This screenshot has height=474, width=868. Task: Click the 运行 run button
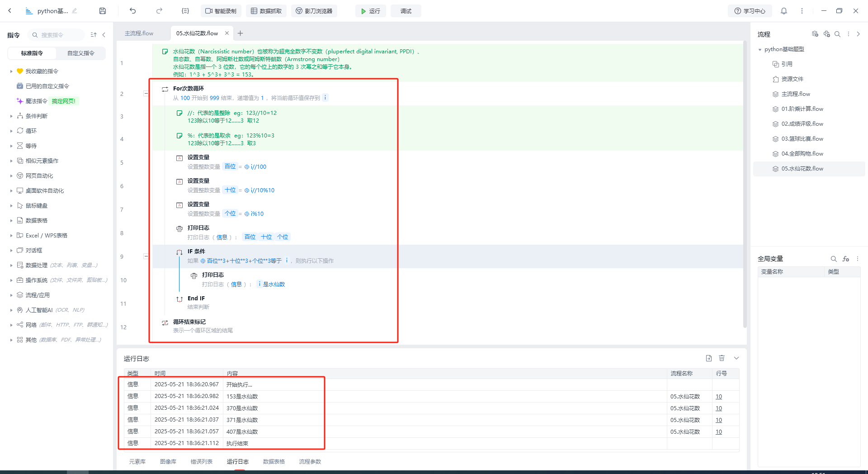(x=370, y=10)
